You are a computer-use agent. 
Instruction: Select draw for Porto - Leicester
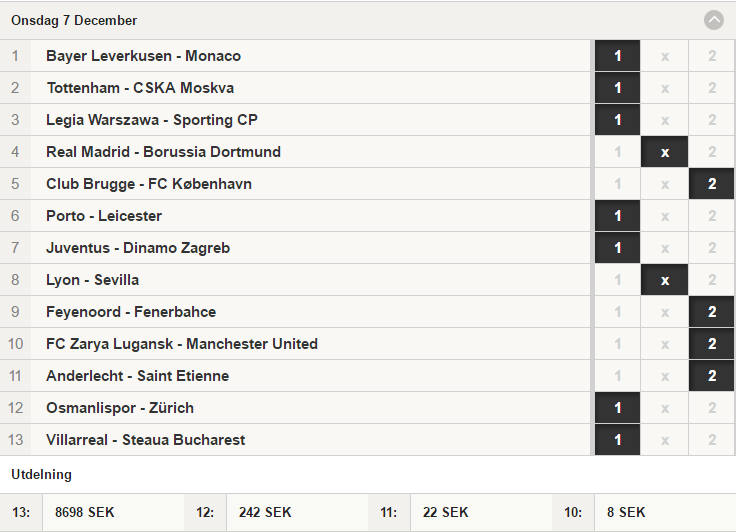(665, 216)
